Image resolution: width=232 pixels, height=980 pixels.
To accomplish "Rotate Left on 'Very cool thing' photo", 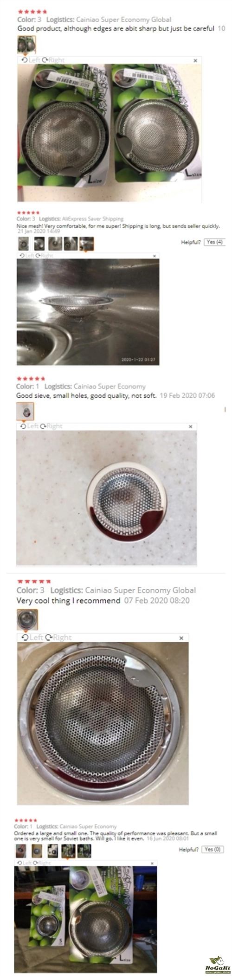I will [32, 638].
